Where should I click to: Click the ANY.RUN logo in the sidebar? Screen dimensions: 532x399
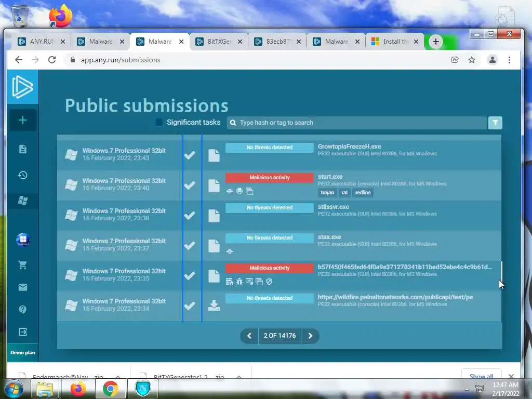click(22, 87)
